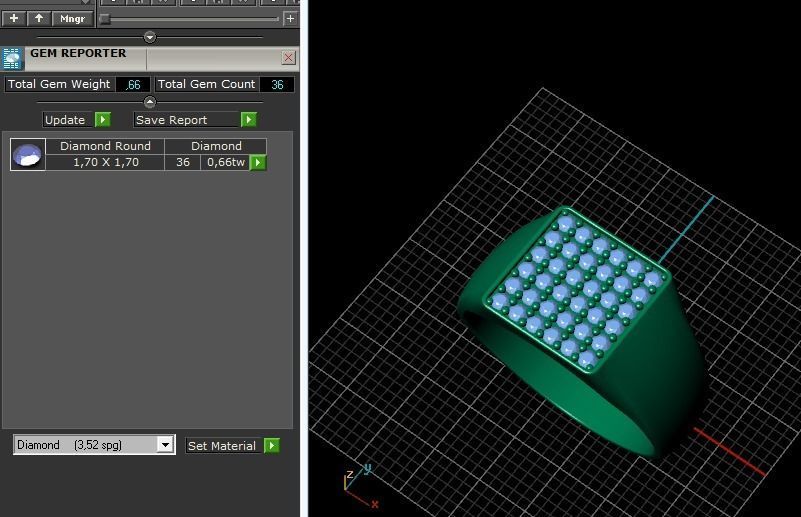Click green arrow next to Update
The height and width of the screenshot is (517, 801).
point(103,120)
